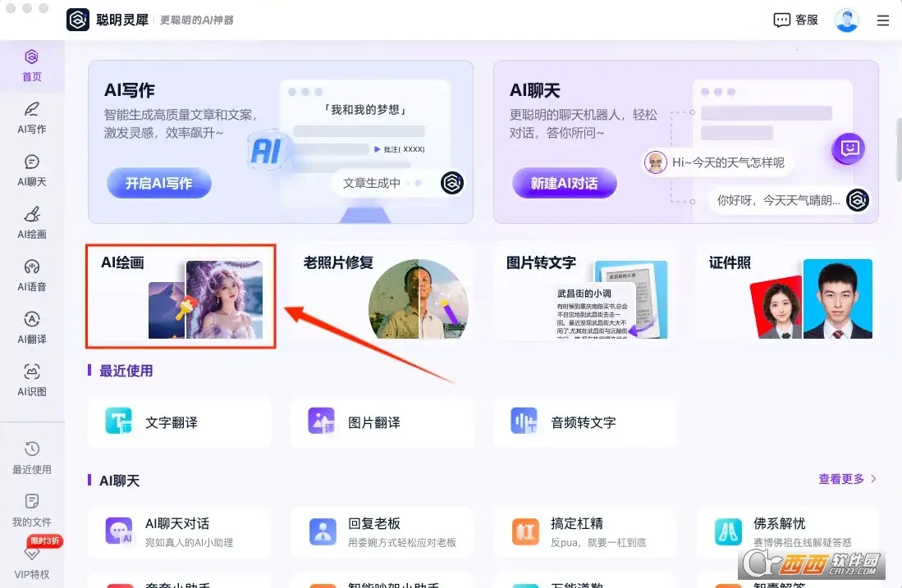The image size is (902, 588).
Task: Click the 新建AI对话 button
Action: [564, 184]
